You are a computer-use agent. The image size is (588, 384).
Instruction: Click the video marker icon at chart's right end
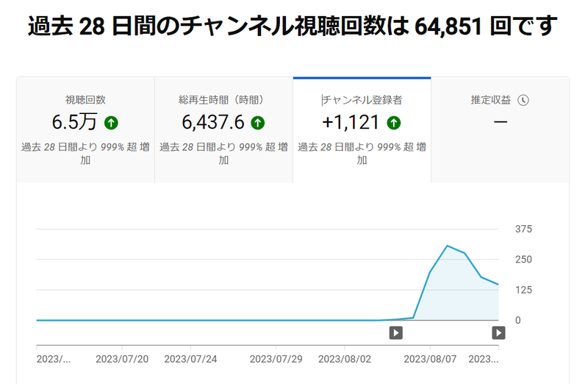(x=498, y=333)
